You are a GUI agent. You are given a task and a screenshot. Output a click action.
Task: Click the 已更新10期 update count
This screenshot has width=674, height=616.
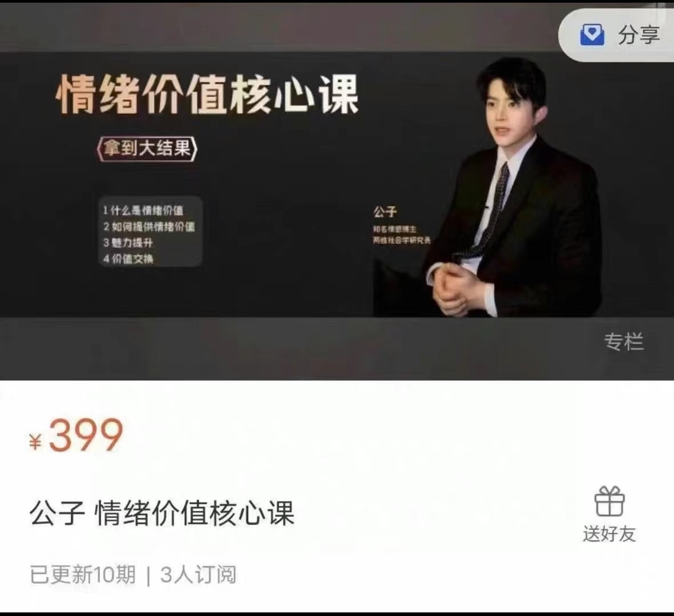click(83, 575)
